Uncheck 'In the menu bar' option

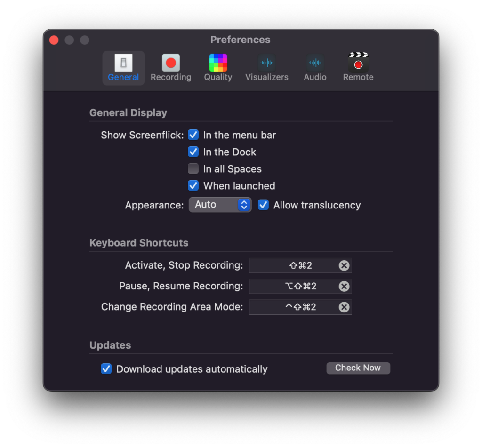[x=193, y=135]
